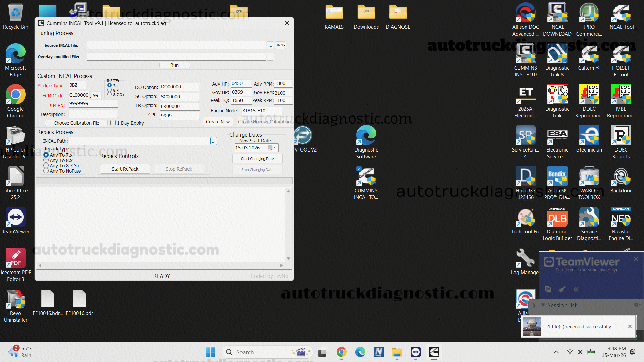Collapse the TeamViewer panel with double chevron
This screenshot has height=362, width=644.
576,289
